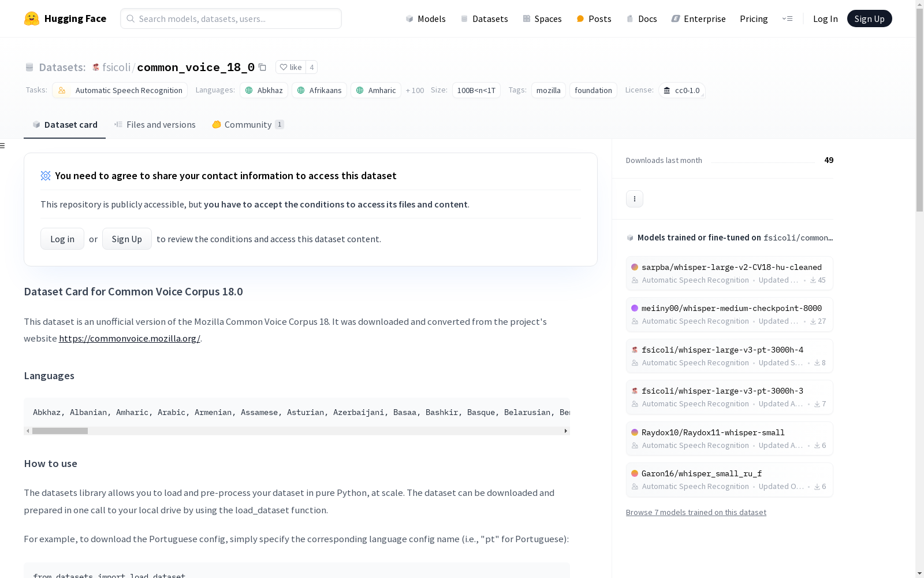This screenshot has height=578, width=924.
Task: Click the Dataset Card for Common Voice heading
Action: coord(133,291)
